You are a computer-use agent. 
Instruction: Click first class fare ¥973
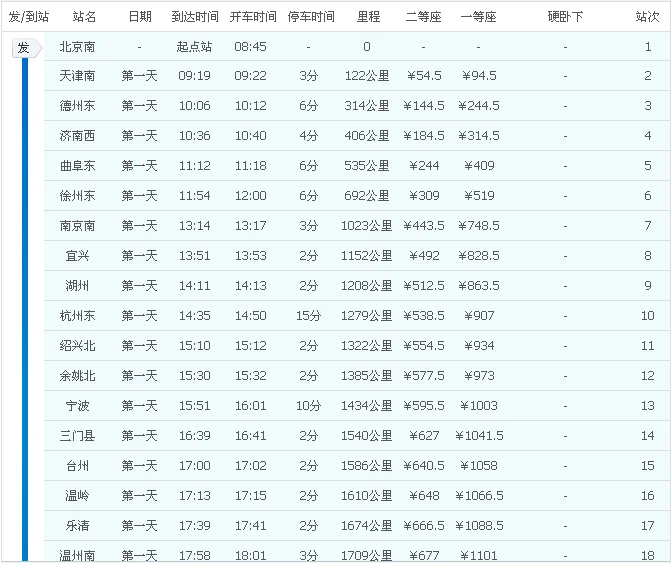[479, 376]
